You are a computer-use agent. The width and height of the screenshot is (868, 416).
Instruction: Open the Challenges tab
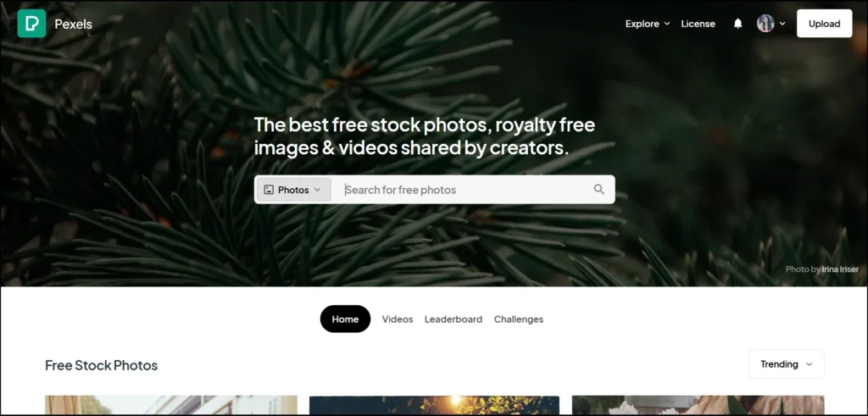pyautogui.click(x=519, y=319)
